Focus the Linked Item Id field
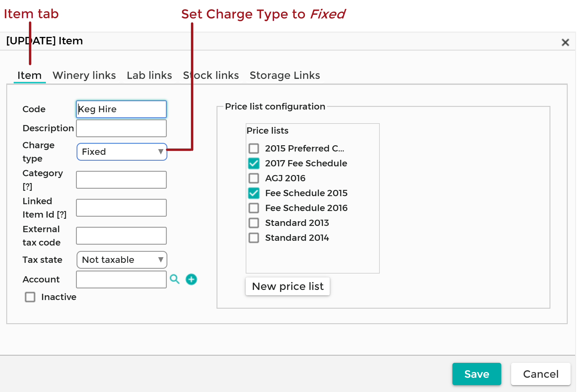The height and width of the screenshot is (392, 579). [x=121, y=208]
